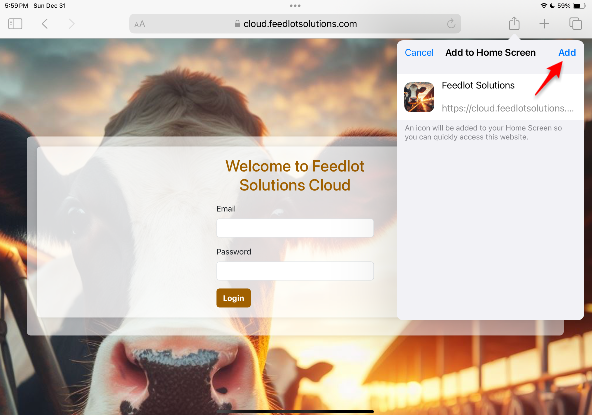Tap the Wi-Fi status icon
This screenshot has height=415, width=592.
pos(544,6)
